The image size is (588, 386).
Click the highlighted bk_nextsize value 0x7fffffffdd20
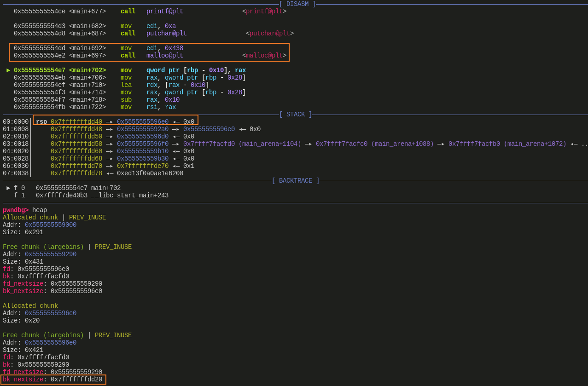pyautogui.click(x=76, y=380)
